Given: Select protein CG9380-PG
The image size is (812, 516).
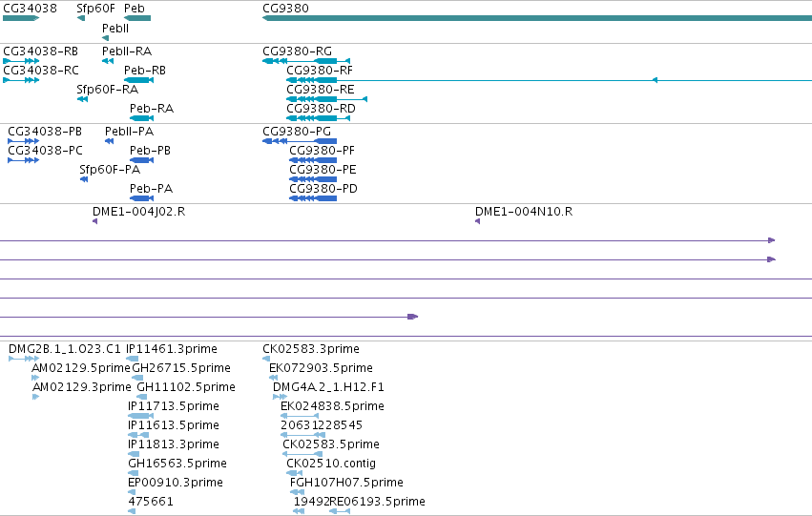Looking at the screenshot, I should (297, 132).
